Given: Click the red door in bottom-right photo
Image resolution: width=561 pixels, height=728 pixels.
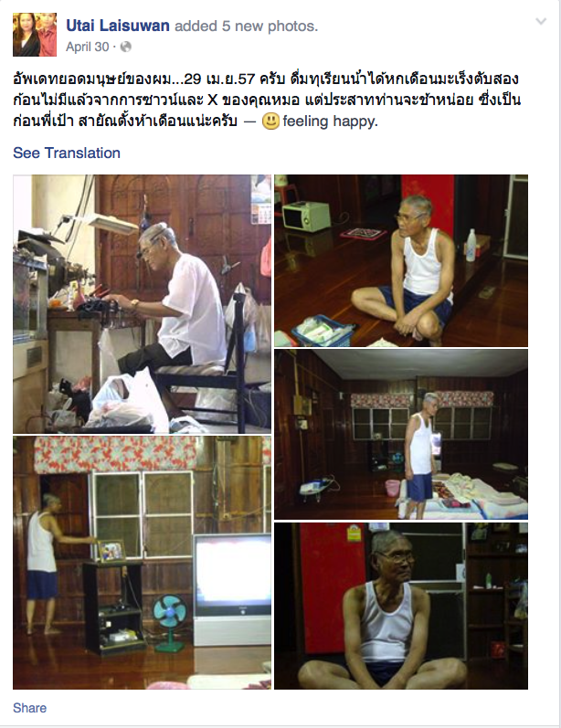Looking at the screenshot, I should tap(333, 590).
